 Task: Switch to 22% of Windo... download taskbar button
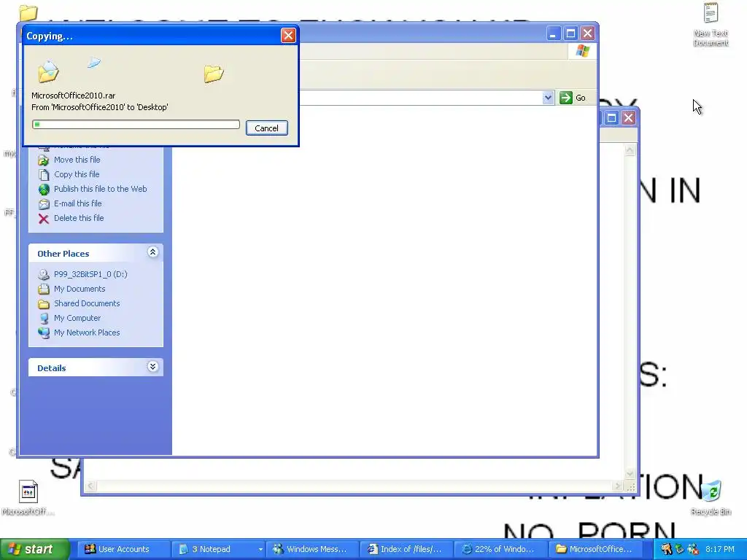point(500,549)
